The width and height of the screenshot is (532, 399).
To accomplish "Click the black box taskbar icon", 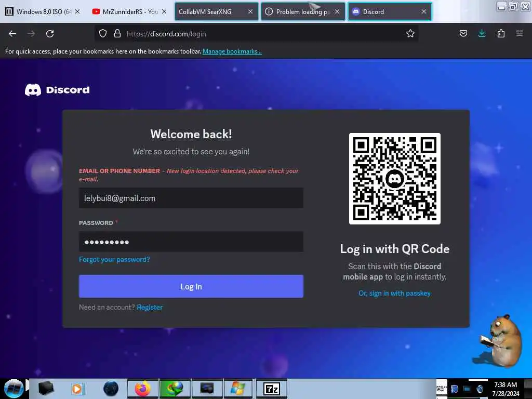I will coord(46,389).
